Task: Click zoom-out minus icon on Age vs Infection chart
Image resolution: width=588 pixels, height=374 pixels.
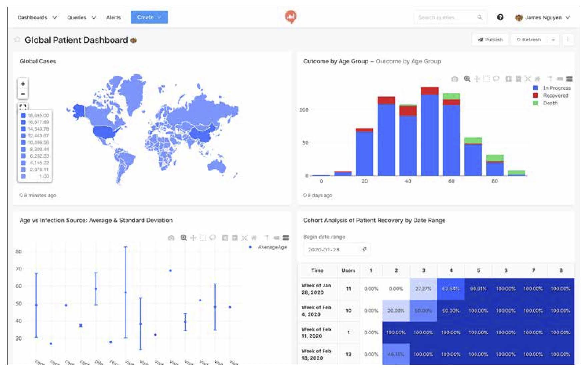Action: tap(235, 238)
